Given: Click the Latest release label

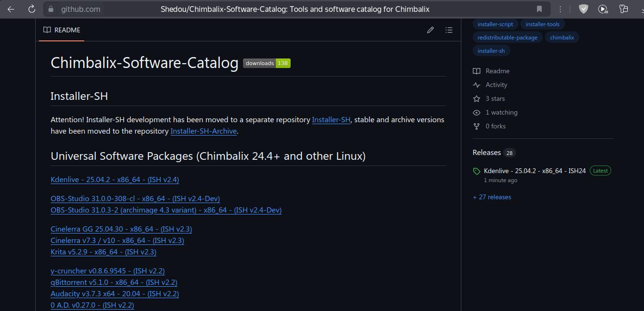Looking at the screenshot, I should (600, 171).
